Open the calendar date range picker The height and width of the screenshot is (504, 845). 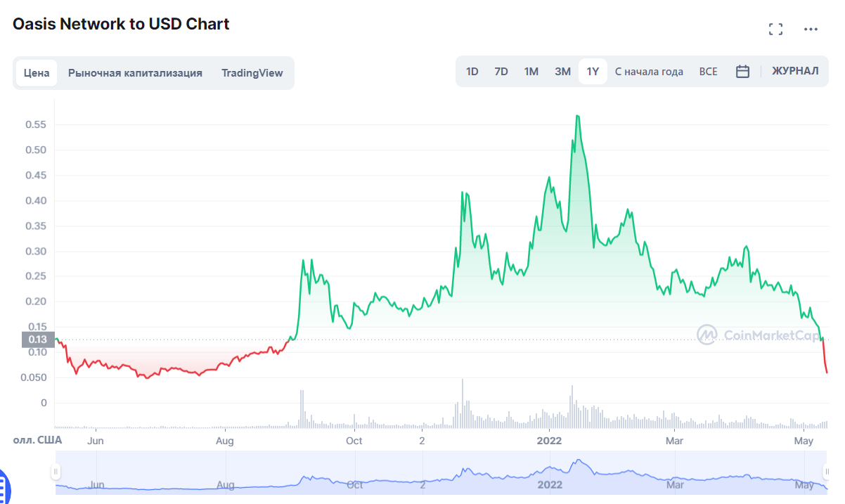(x=742, y=72)
